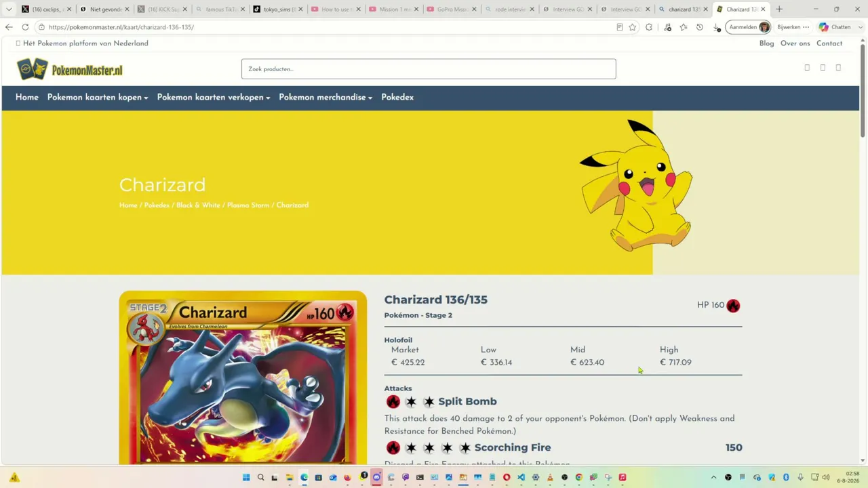Go to Home in navigation bar
Image resolution: width=868 pixels, height=488 pixels.
click(x=27, y=98)
